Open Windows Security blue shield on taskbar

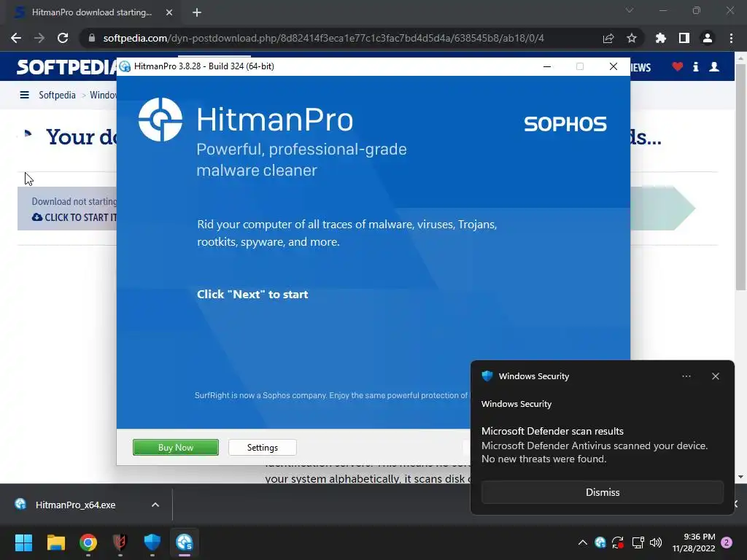[x=152, y=542]
